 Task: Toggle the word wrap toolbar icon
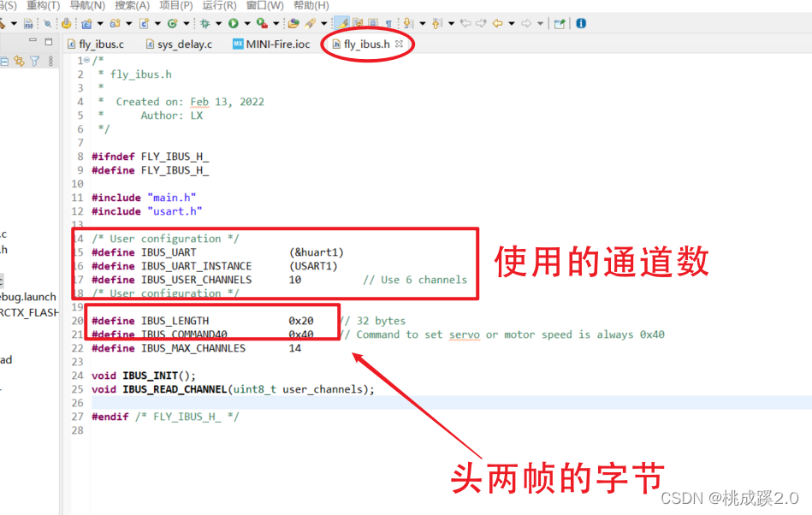[358, 23]
